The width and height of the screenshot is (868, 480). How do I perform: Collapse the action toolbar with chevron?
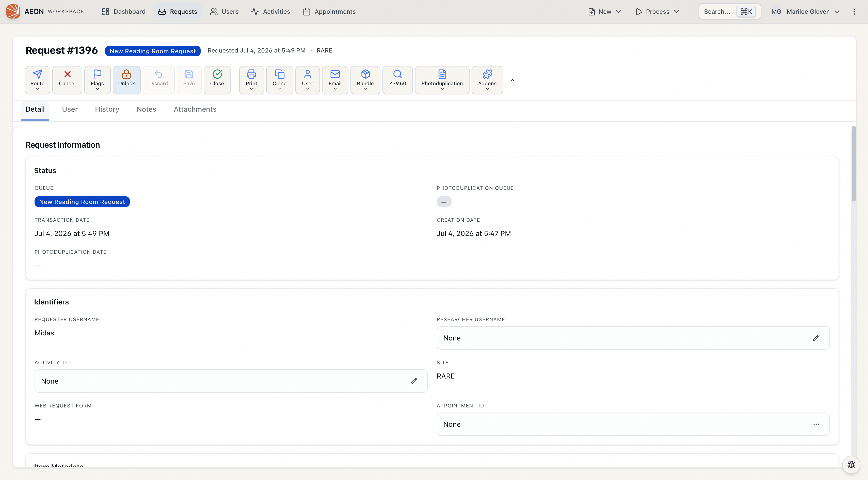(x=512, y=80)
